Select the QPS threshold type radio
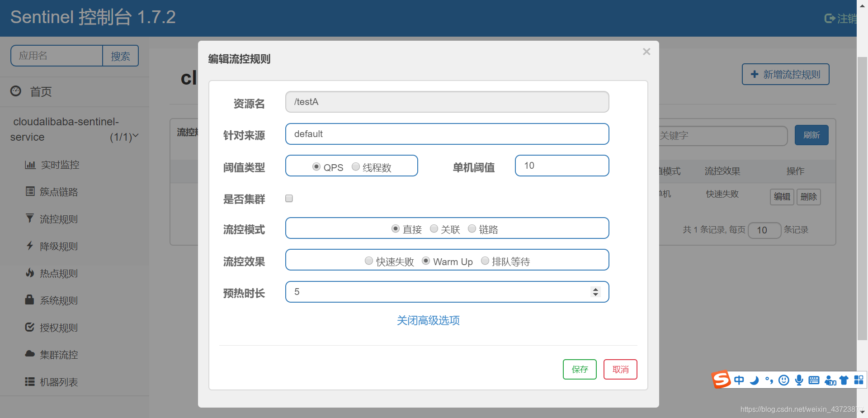Image resolution: width=868 pixels, height=418 pixels. (x=316, y=166)
